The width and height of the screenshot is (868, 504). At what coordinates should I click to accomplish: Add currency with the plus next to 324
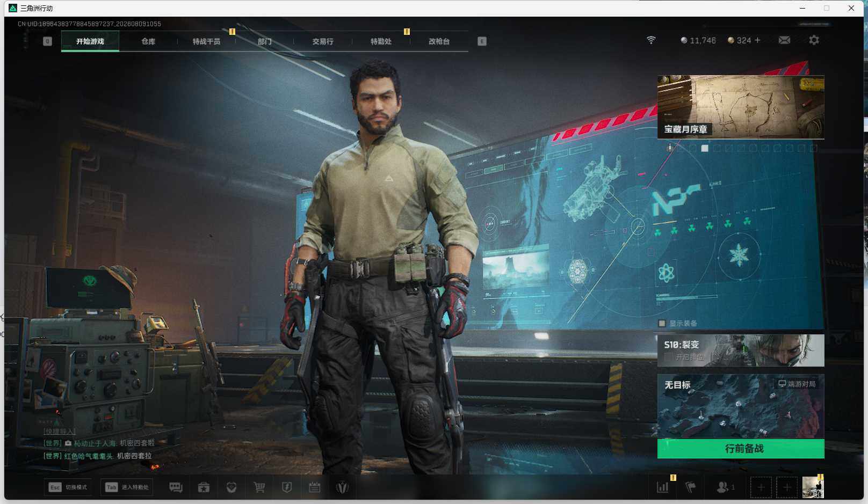tap(757, 40)
